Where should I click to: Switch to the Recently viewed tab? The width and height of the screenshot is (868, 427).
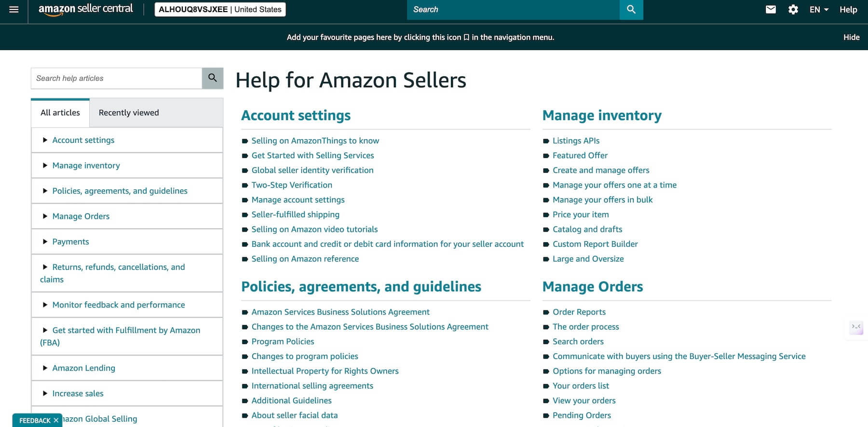pos(128,112)
